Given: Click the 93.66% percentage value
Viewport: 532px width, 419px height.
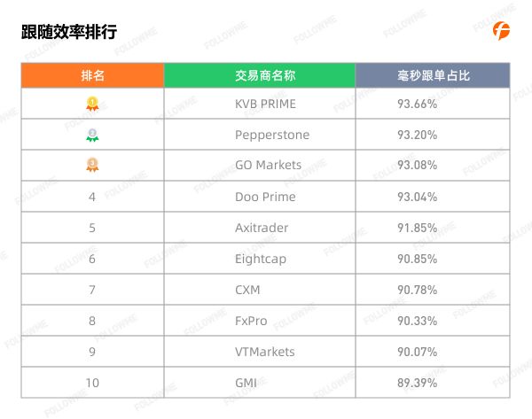Looking at the screenshot, I should click(x=418, y=104).
